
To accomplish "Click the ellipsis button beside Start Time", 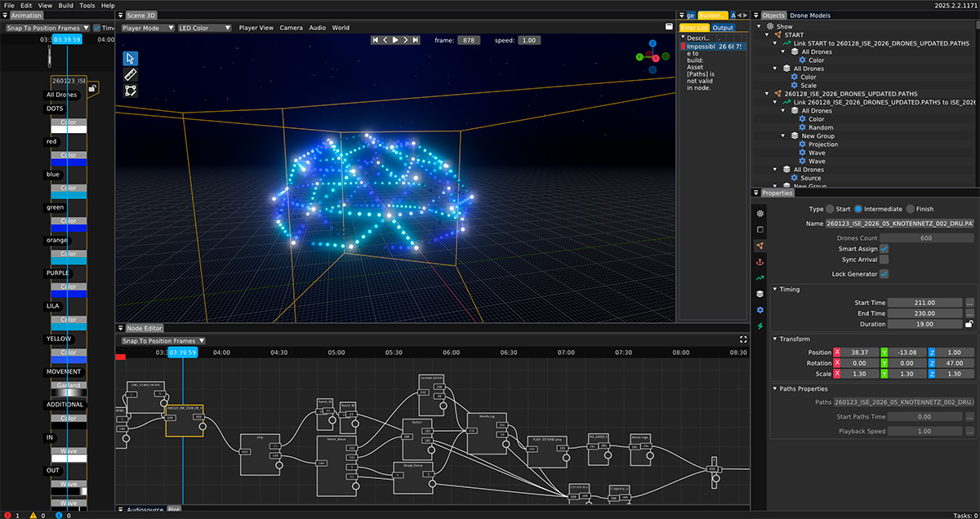I will point(969,303).
